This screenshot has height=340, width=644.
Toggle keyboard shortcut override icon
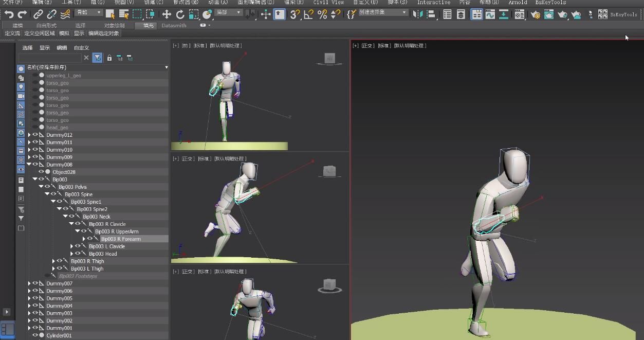(280, 14)
